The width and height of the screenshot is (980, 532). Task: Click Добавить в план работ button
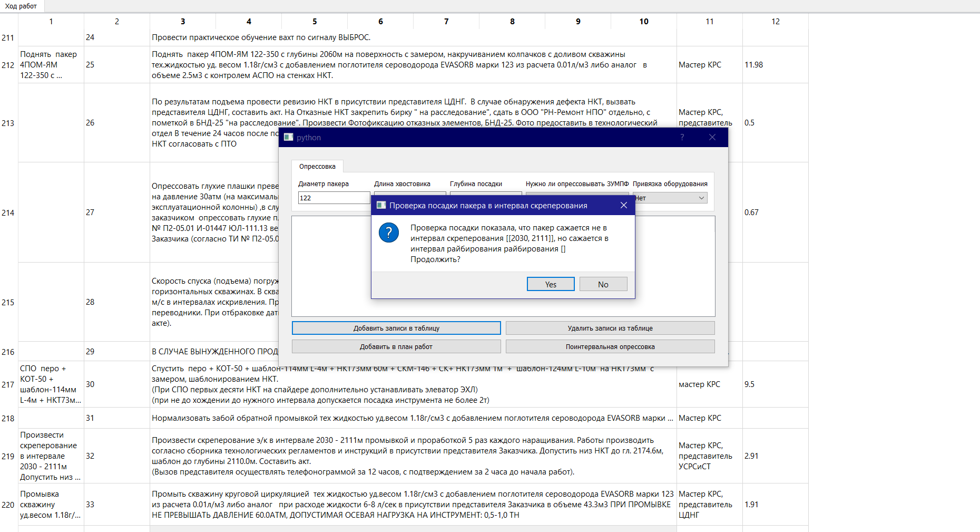click(396, 346)
